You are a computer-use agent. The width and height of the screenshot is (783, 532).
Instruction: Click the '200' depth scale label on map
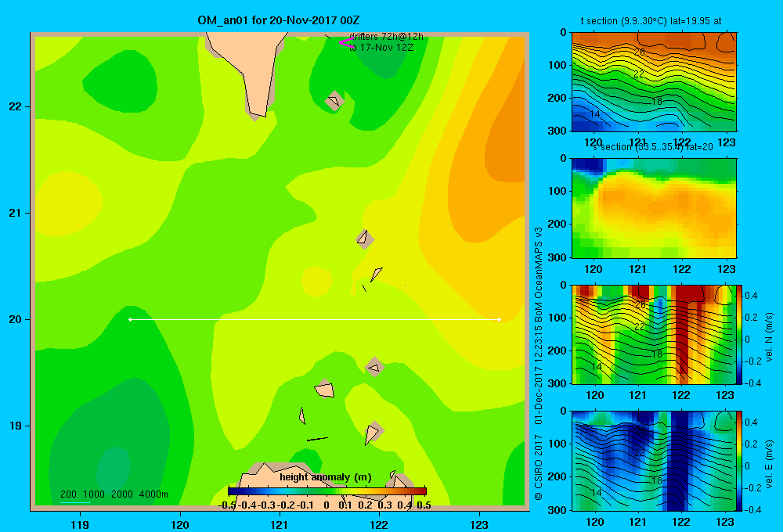tap(68, 494)
